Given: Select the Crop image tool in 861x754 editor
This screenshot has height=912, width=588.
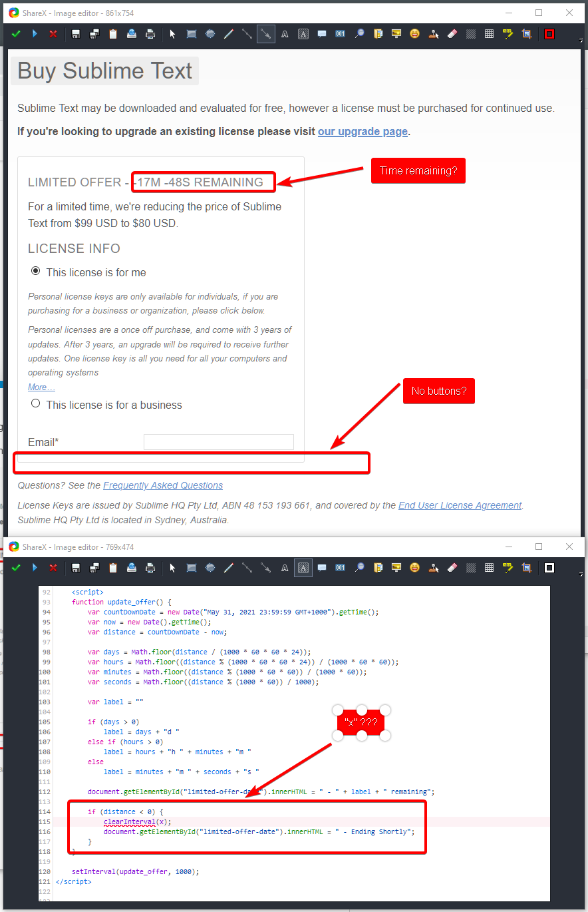Looking at the screenshot, I should pyautogui.click(x=527, y=34).
